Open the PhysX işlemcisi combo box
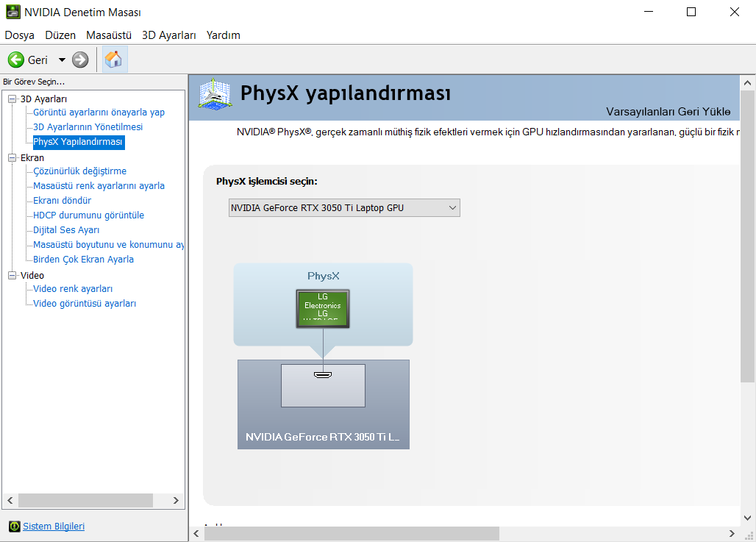Viewport: 756px width, 542px height. tap(344, 208)
